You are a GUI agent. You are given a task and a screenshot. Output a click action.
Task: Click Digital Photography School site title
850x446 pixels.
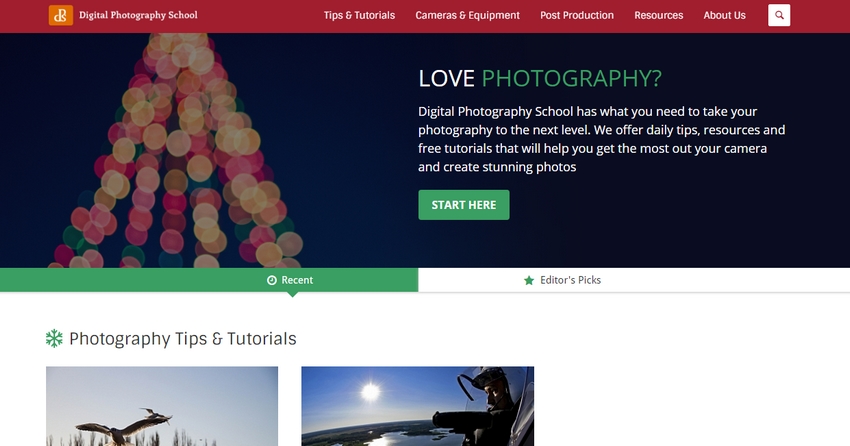click(x=138, y=15)
